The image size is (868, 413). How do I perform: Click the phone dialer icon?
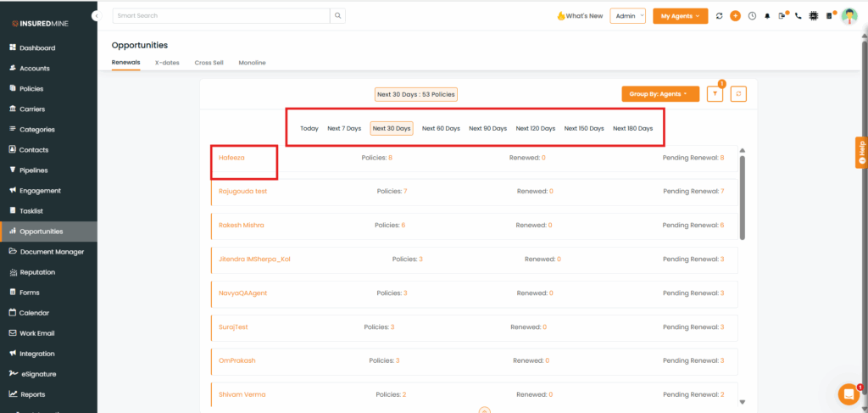click(x=798, y=16)
